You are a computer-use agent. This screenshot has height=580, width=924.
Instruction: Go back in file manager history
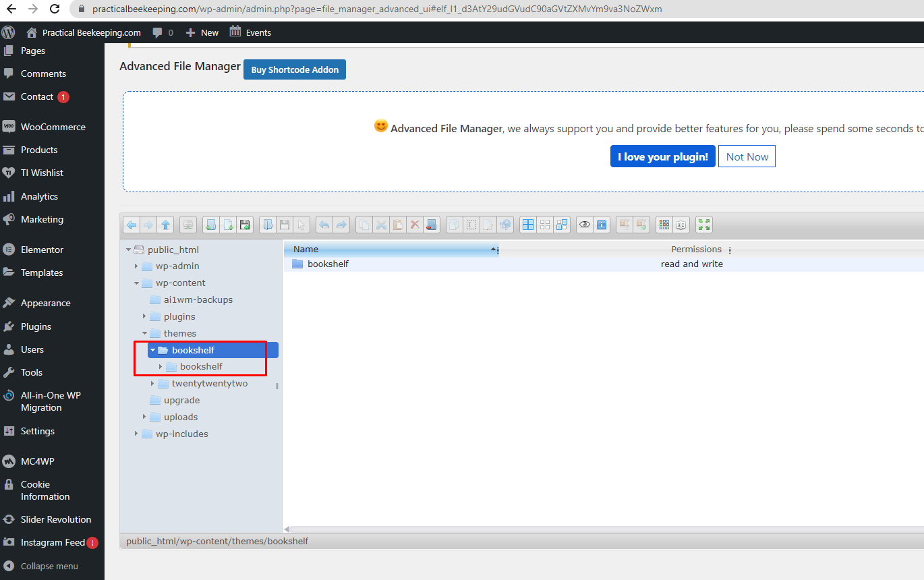pos(131,225)
